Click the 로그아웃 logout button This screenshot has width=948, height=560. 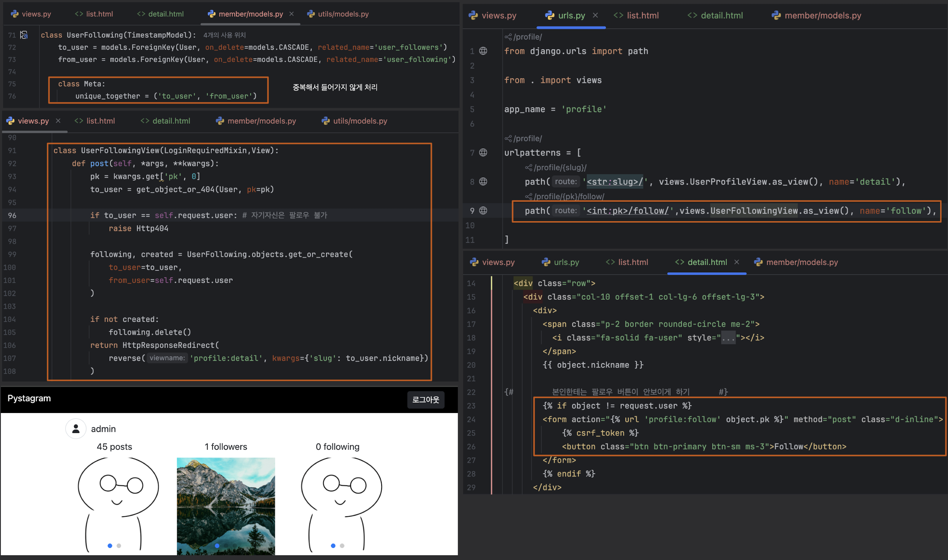[426, 400]
